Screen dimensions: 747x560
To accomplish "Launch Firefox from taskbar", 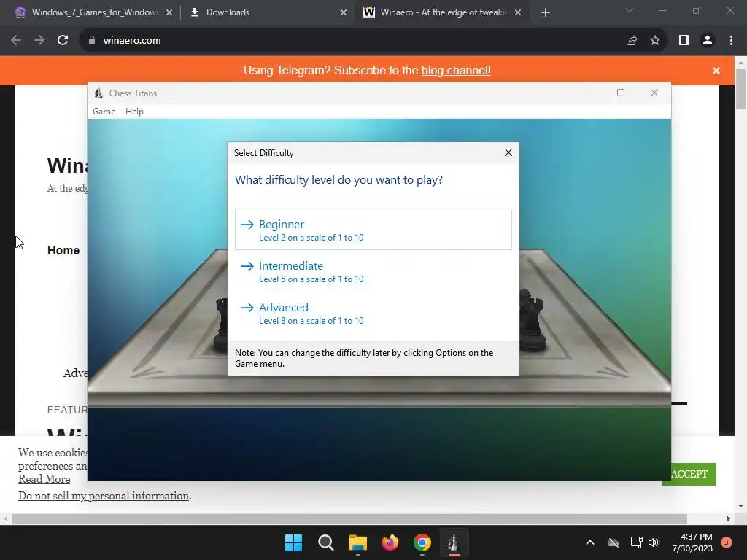I will coord(390,542).
